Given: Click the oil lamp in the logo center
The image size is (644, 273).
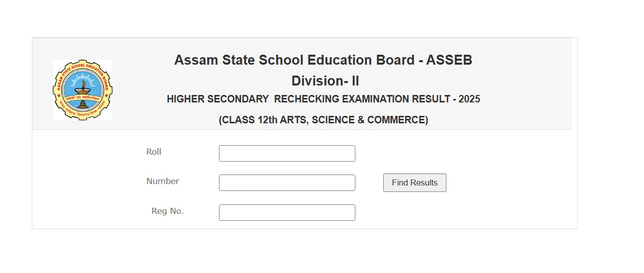Looking at the screenshot, I should (83, 90).
